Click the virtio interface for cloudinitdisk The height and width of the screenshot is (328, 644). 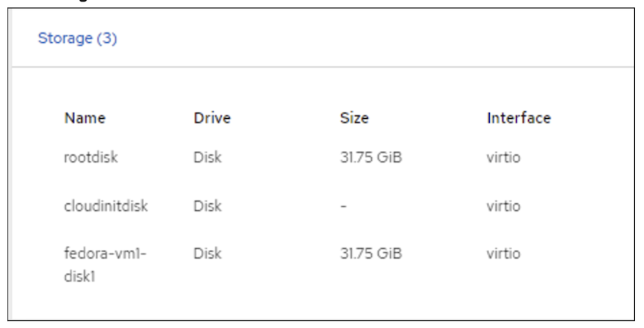point(504,205)
